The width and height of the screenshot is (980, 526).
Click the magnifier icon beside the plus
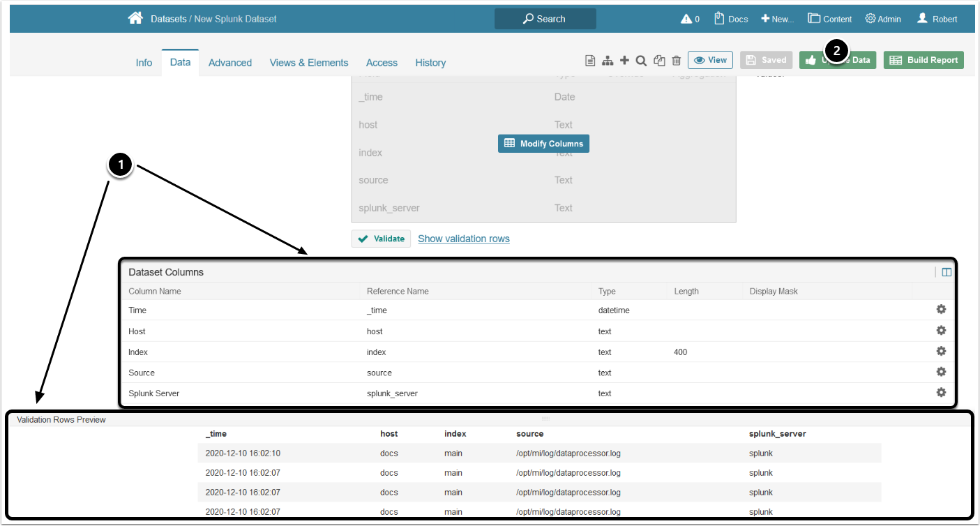[641, 61]
